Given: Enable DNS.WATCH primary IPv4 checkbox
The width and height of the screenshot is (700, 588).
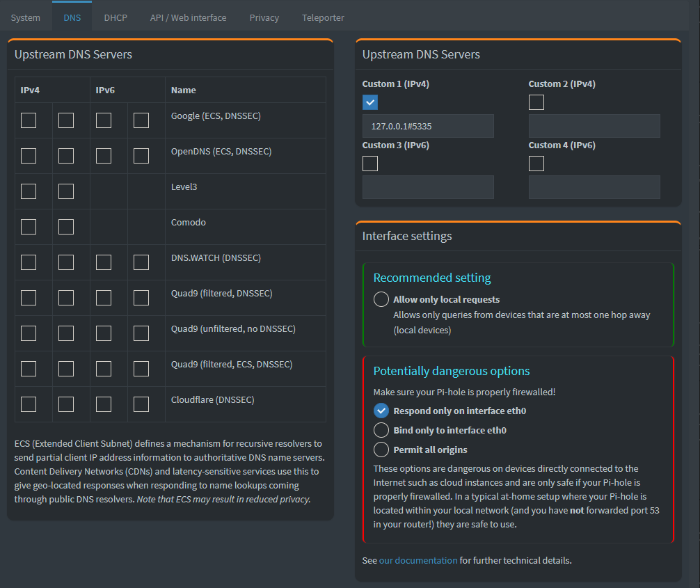Looking at the screenshot, I should pos(29,262).
